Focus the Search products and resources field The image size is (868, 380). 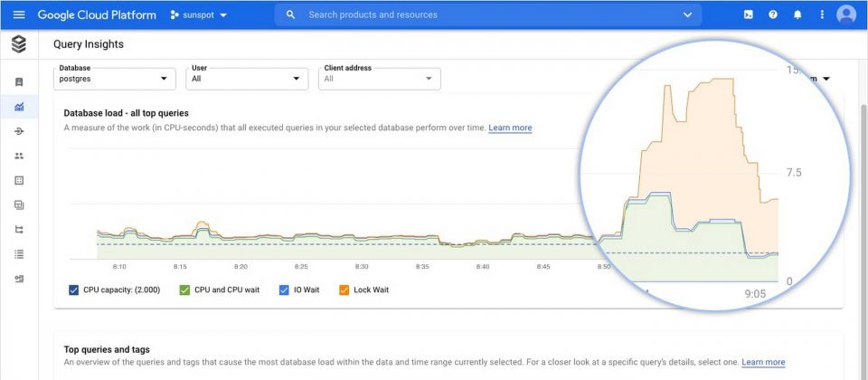[x=487, y=15]
